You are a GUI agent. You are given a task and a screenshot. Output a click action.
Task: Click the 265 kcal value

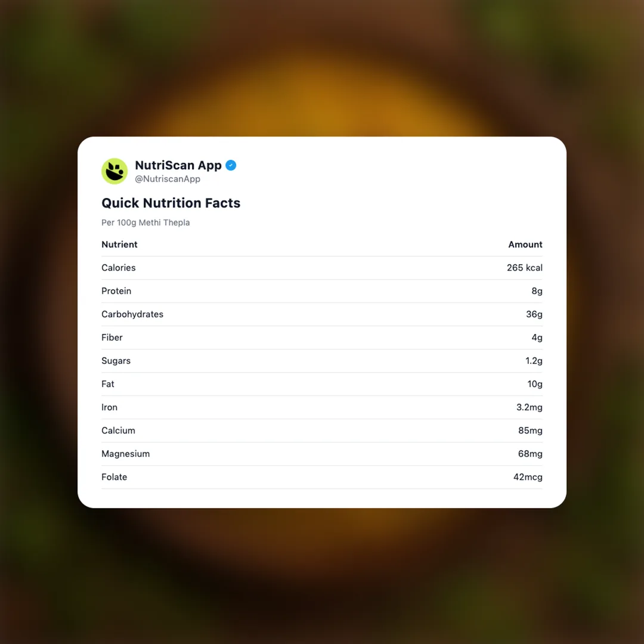(x=524, y=268)
